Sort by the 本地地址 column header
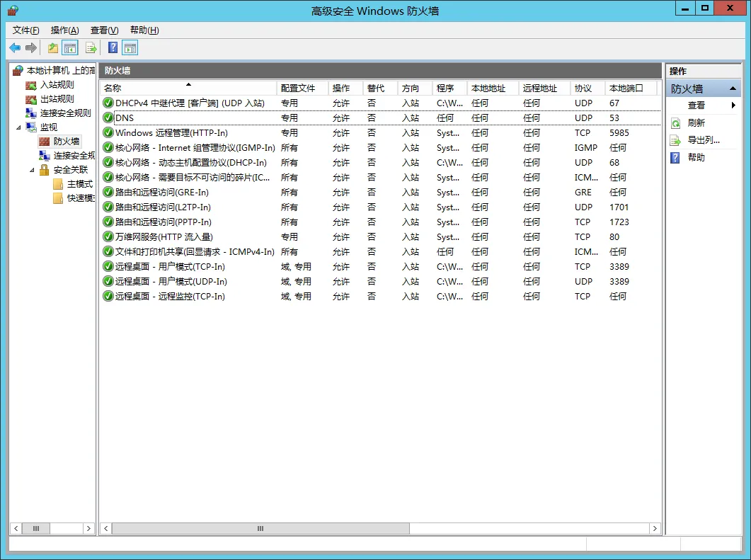Image resolution: width=751 pixels, height=560 pixels. click(x=493, y=88)
